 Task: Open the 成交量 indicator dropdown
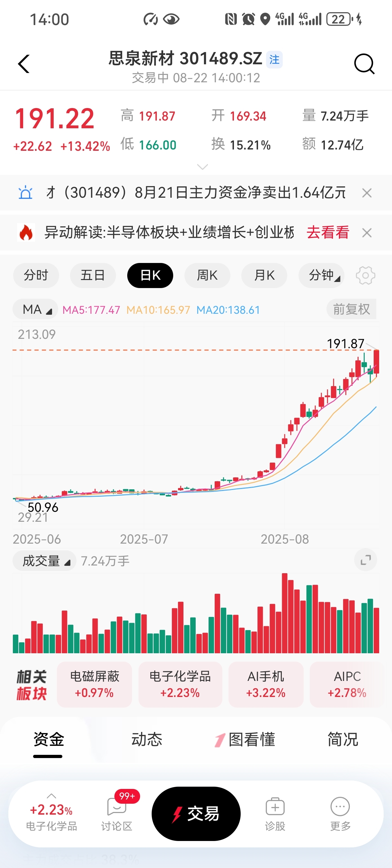[x=44, y=561]
